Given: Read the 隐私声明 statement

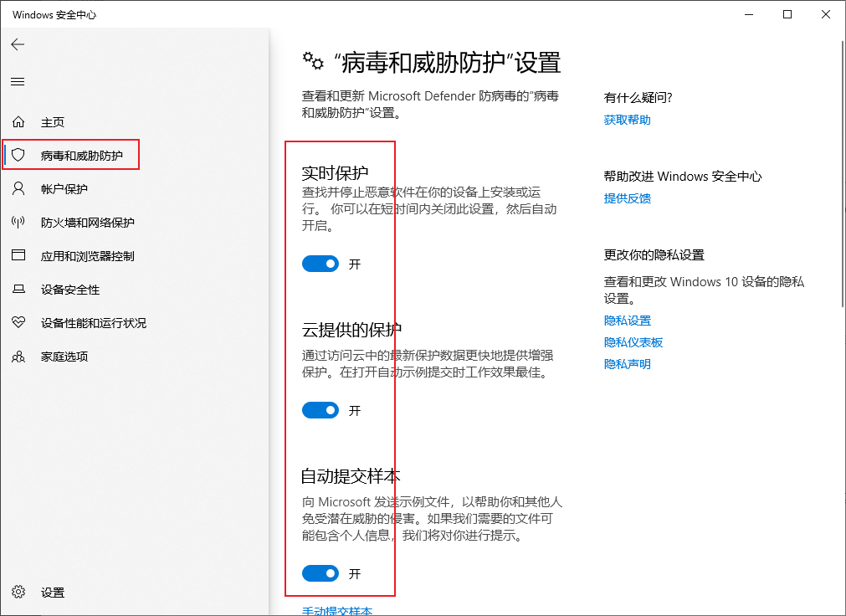Looking at the screenshot, I should [x=628, y=363].
